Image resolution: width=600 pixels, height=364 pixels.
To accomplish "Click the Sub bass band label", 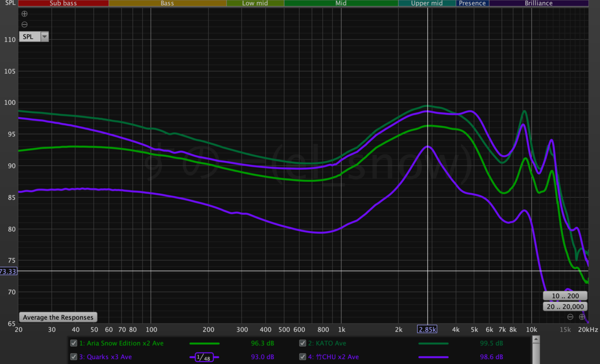I will tap(63, 3).
